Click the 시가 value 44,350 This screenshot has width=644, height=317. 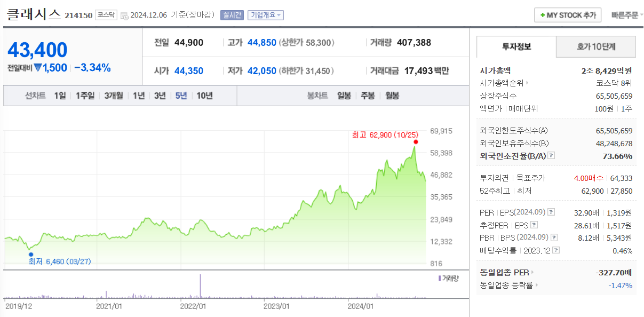(x=189, y=70)
